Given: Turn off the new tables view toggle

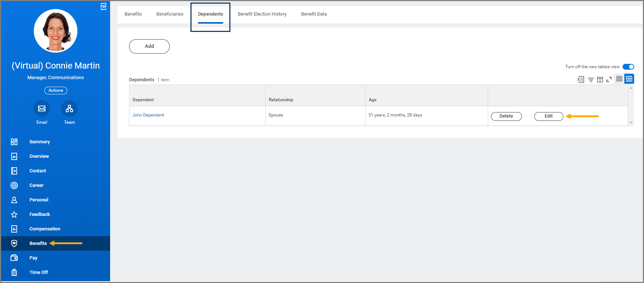Looking at the screenshot, I should pyautogui.click(x=628, y=67).
